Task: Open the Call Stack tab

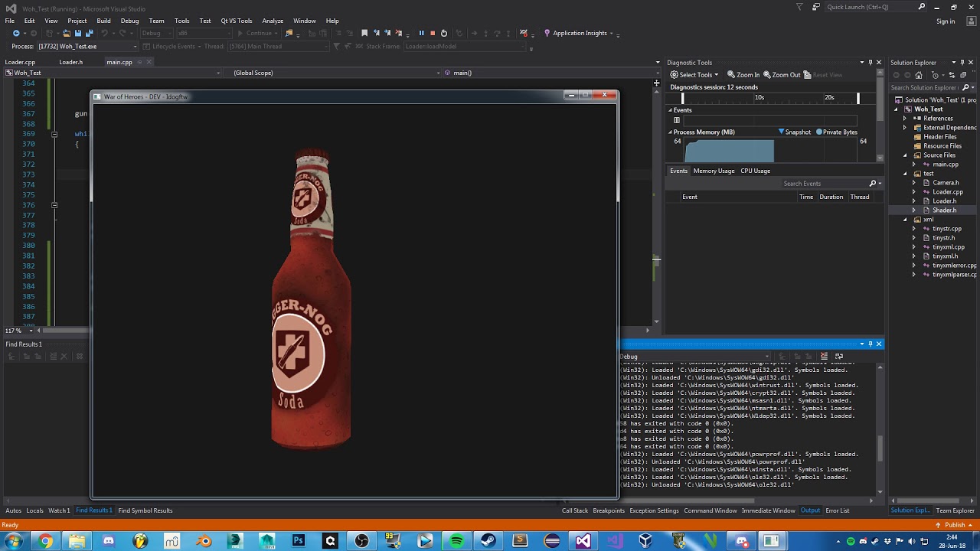Action: (x=575, y=510)
